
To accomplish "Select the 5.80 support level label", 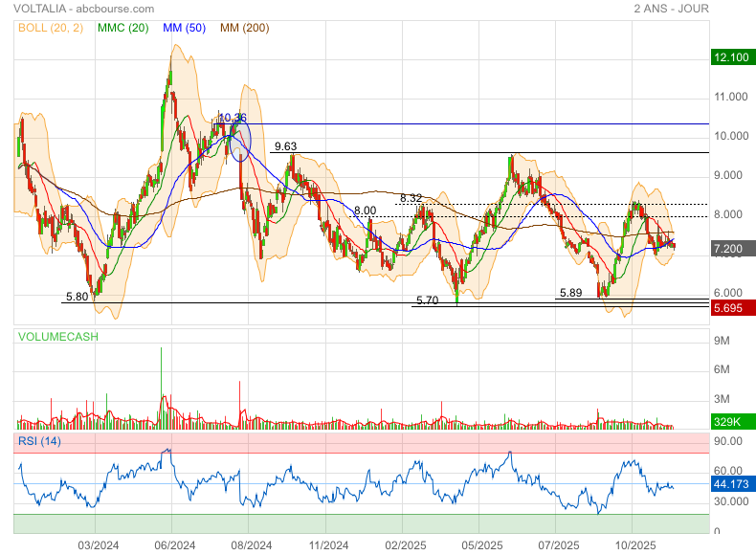I will pos(77,297).
